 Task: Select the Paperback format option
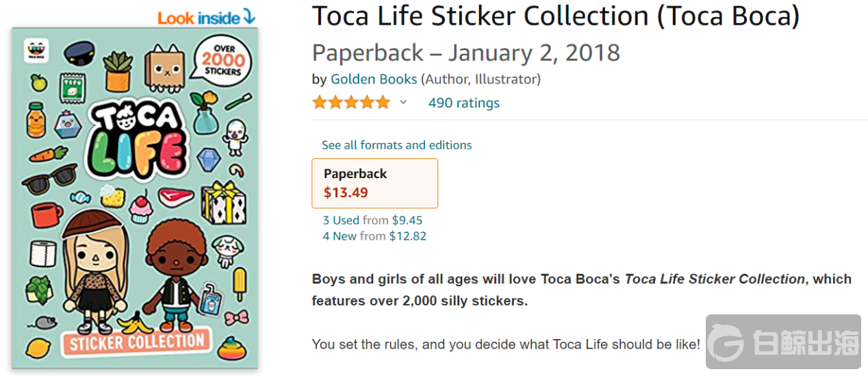[x=374, y=183]
